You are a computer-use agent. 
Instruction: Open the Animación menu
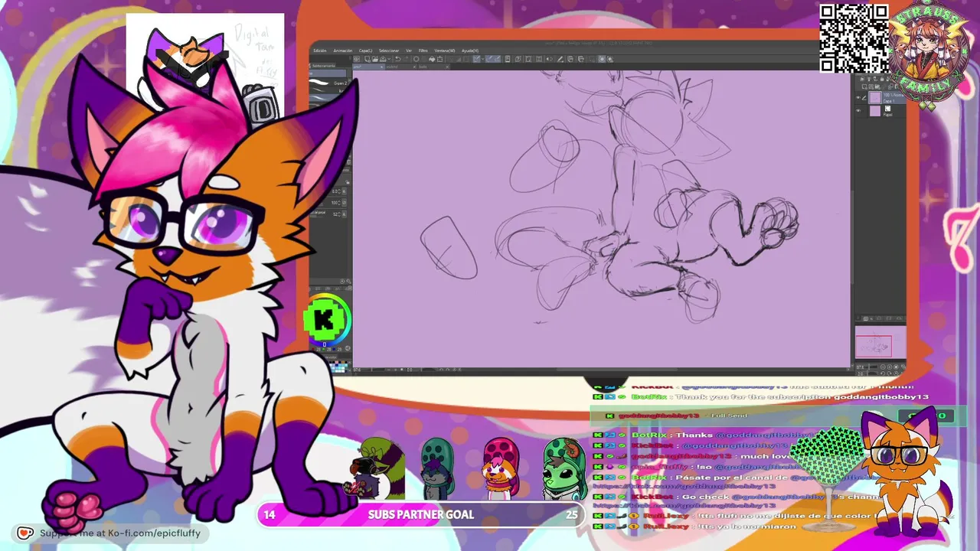click(343, 51)
